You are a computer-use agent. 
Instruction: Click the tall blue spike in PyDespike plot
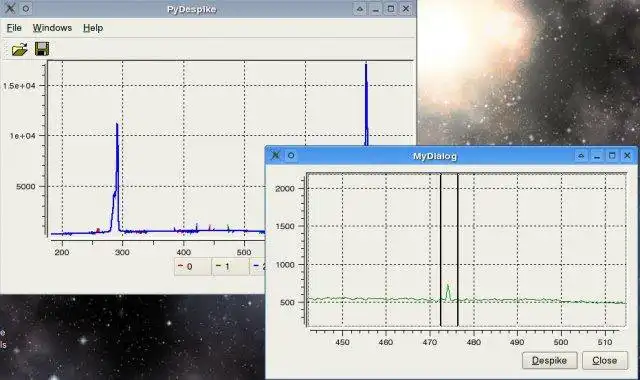[366, 104]
